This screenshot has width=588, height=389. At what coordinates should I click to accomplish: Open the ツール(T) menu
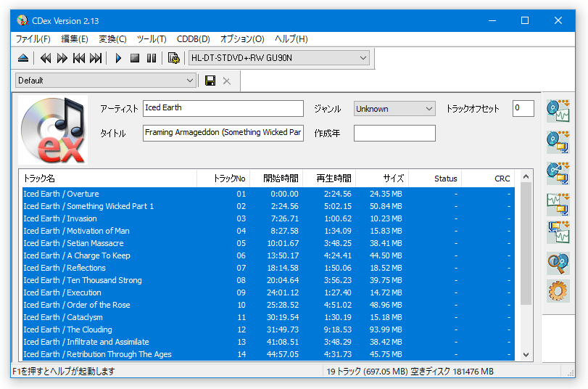pos(152,39)
